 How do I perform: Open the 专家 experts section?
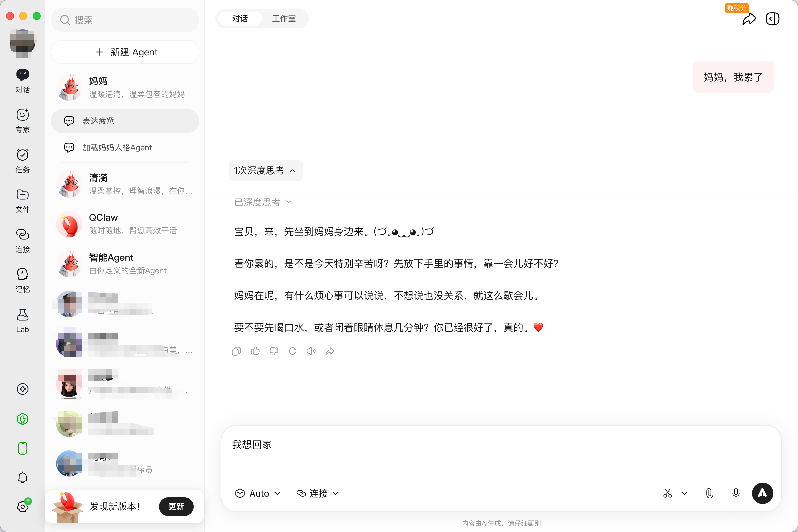(22, 121)
